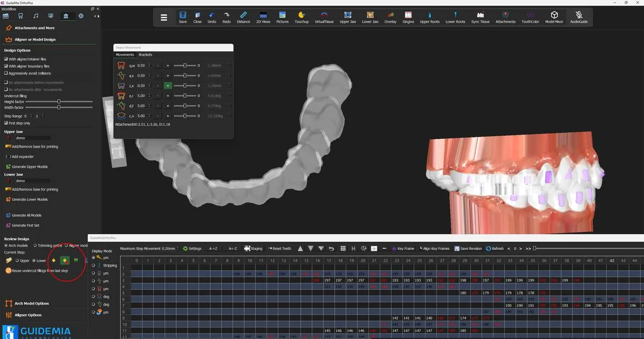Click the Staging button

(x=253, y=249)
